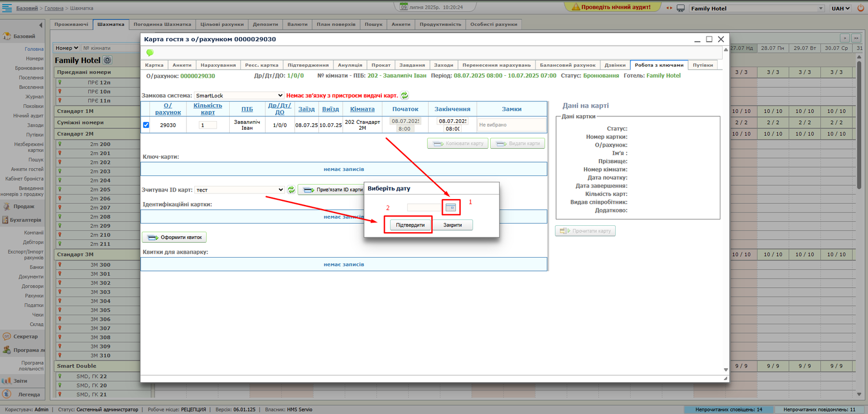Viewport: 868px width, 414px height.
Task: Open the calendar picker in date dialog
Action: point(450,207)
